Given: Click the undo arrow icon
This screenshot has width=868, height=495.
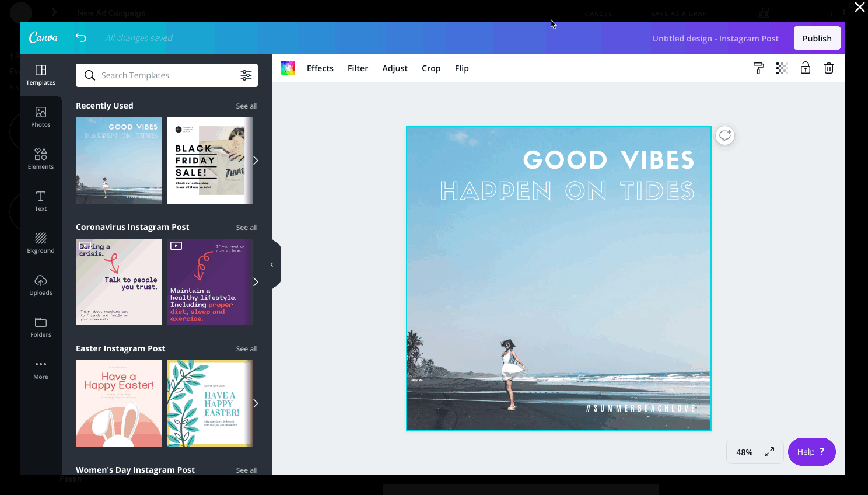Looking at the screenshot, I should point(81,38).
